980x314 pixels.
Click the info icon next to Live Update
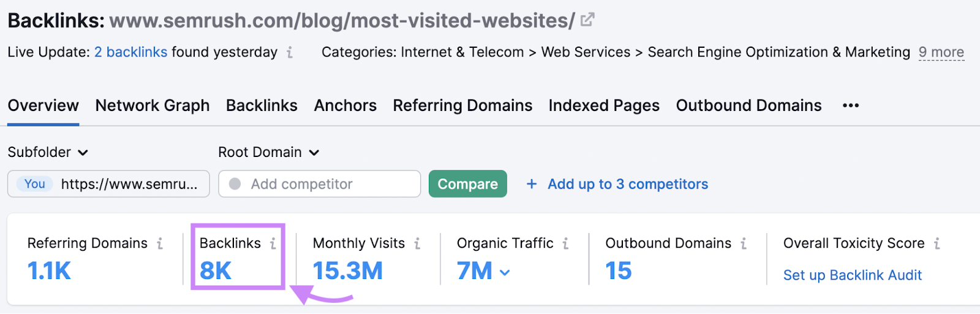tap(290, 53)
